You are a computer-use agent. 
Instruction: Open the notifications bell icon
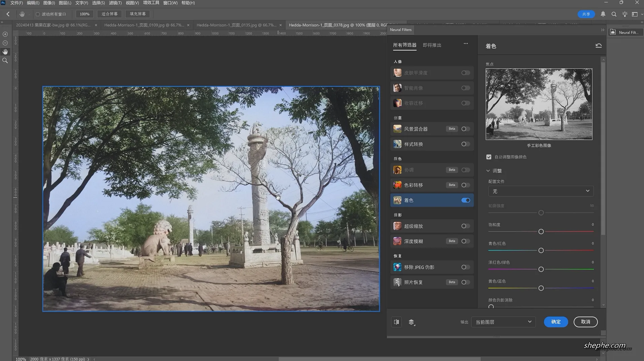click(603, 14)
